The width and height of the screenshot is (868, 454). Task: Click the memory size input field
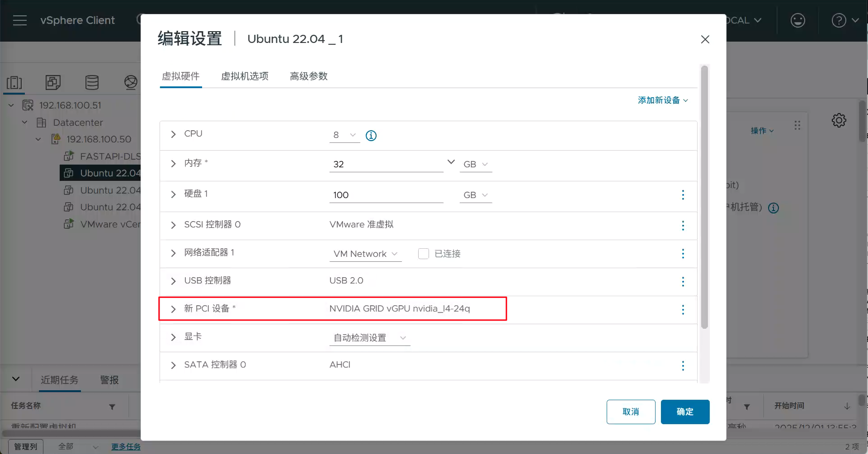386,164
